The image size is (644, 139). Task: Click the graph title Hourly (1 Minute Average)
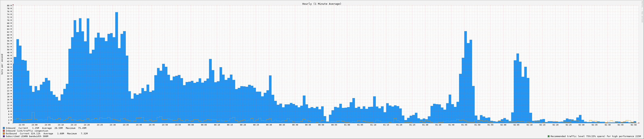322,4
